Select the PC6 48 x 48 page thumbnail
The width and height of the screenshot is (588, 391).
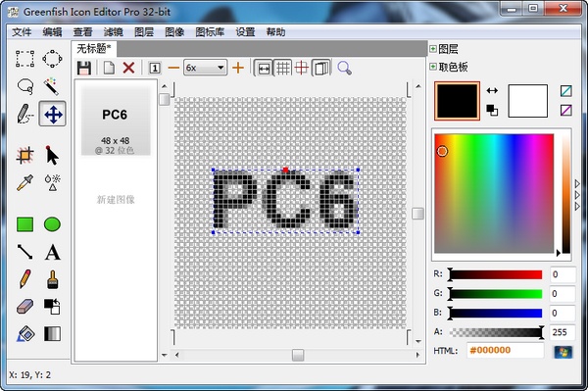pos(116,121)
